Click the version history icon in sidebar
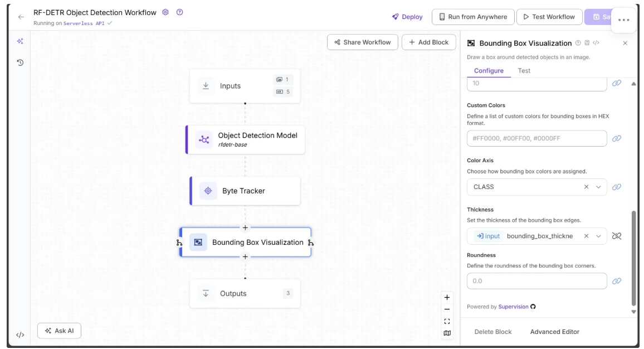Screen dimensions: 644x349 pos(20,62)
